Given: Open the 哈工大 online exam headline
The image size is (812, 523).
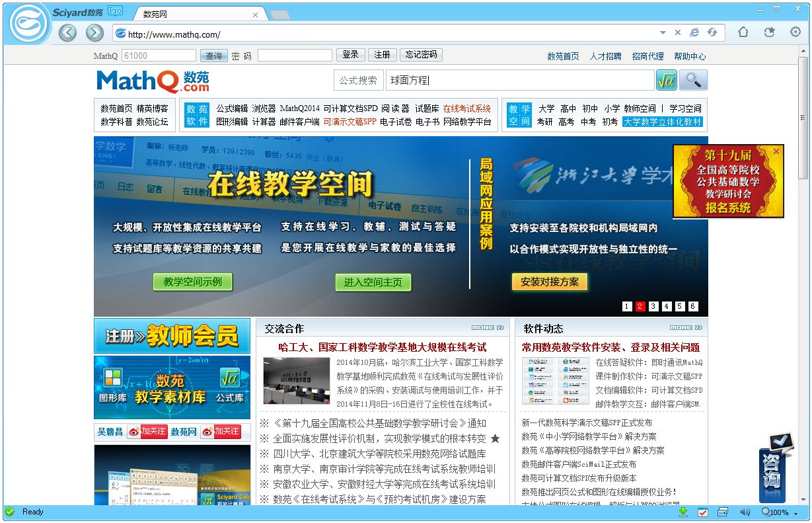Looking at the screenshot, I should 383,347.
